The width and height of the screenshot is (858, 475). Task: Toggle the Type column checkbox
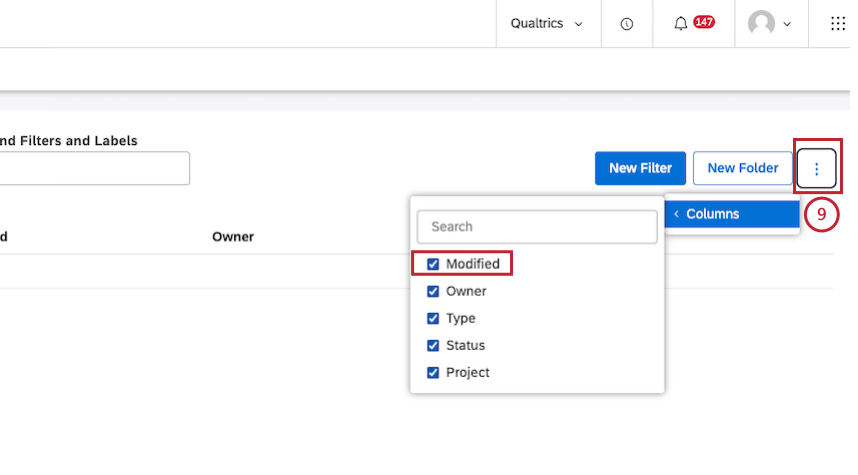(x=433, y=318)
